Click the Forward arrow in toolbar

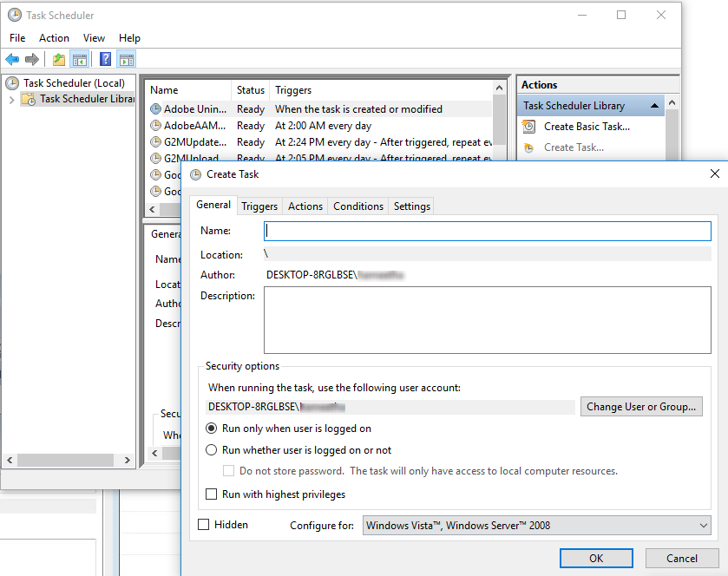point(32,60)
